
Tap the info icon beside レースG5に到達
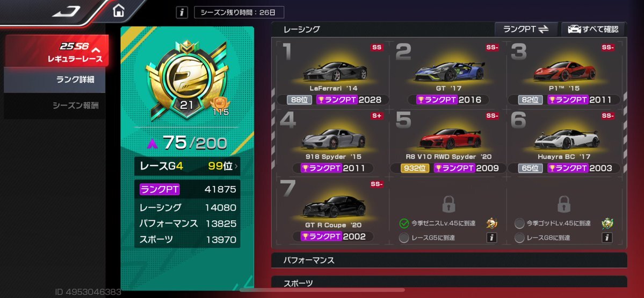point(491,237)
